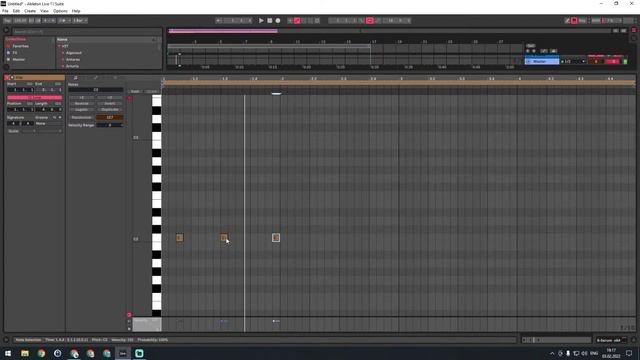Select the first MIDI note on C3
This screenshot has width=640, height=360.
180,238
